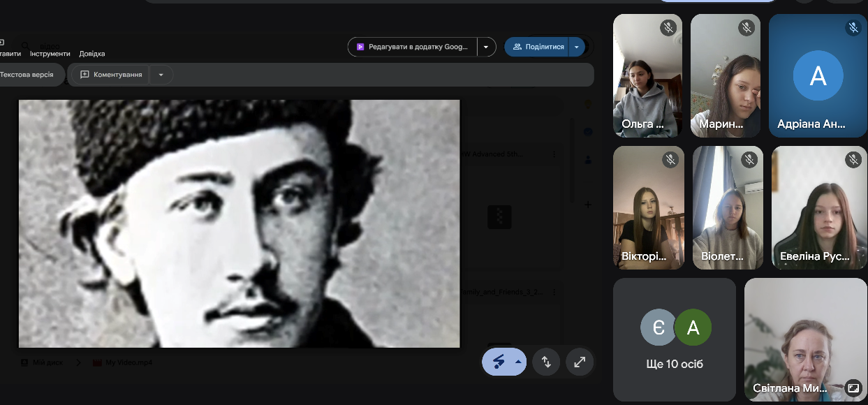Click Адріана's blue letter A avatar
This screenshot has width=868, height=405.
[818, 76]
